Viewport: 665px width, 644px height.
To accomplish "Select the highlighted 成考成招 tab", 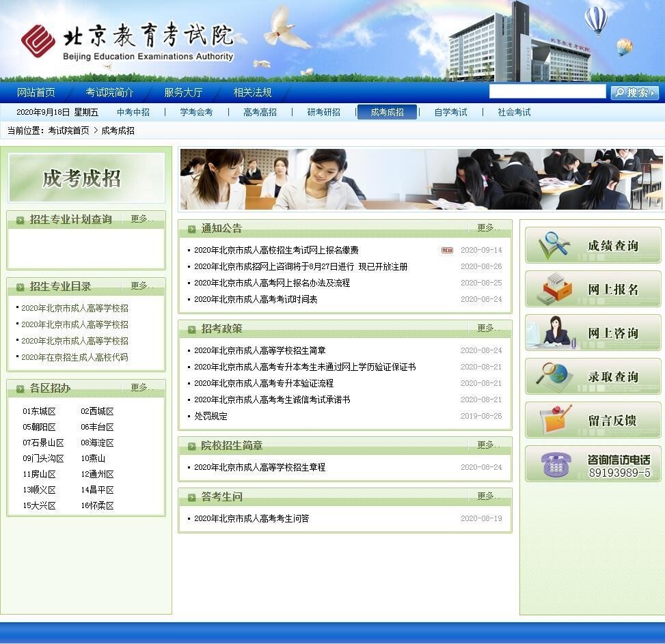I will (x=388, y=112).
